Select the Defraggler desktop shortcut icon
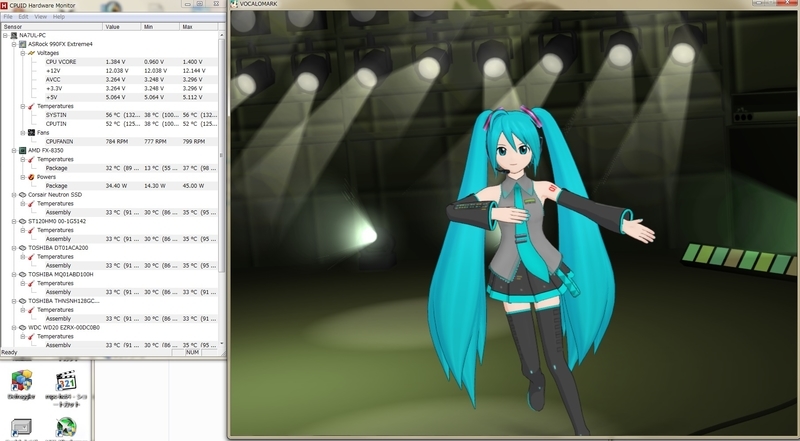800x441 pixels. click(x=21, y=381)
